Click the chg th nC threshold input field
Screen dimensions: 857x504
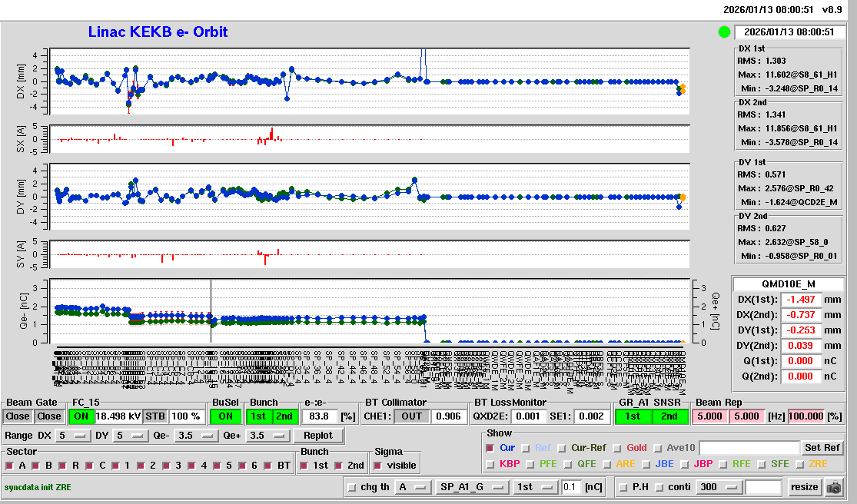point(570,487)
